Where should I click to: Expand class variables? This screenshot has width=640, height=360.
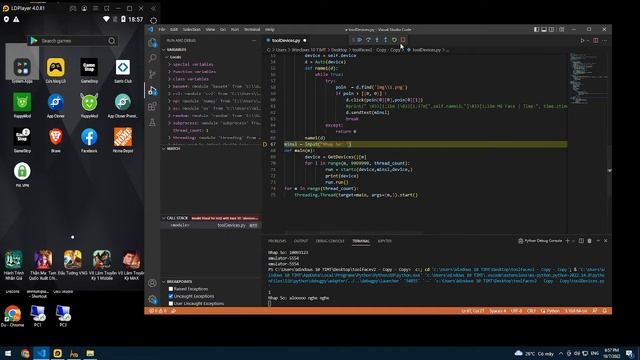coord(191,79)
